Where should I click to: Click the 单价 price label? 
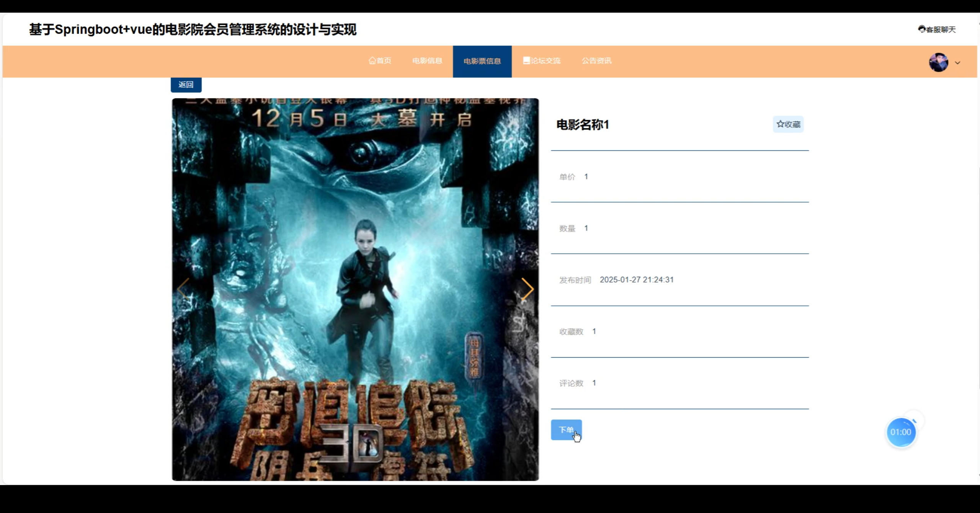click(x=567, y=177)
